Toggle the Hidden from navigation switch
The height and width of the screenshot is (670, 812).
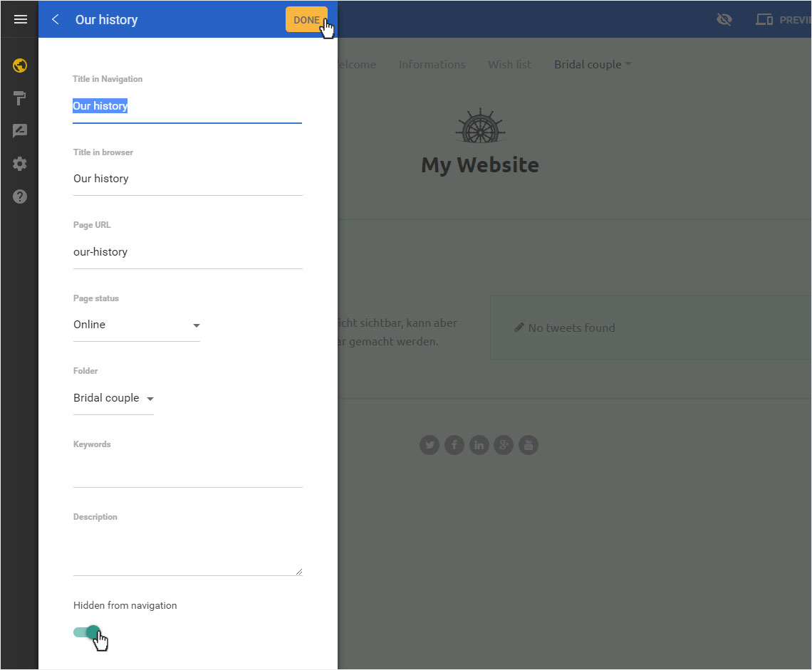(87, 632)
